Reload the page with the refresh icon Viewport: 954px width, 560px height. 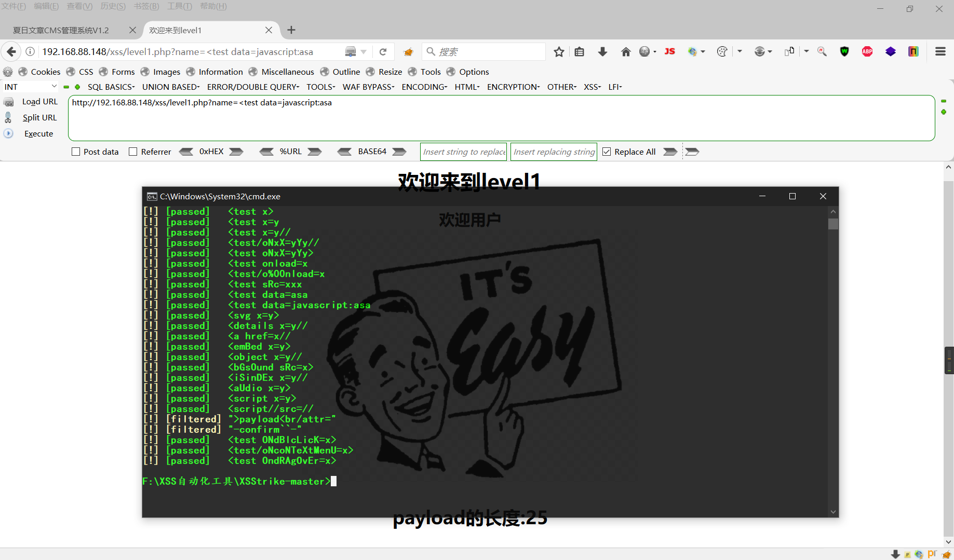coord(383,51)
